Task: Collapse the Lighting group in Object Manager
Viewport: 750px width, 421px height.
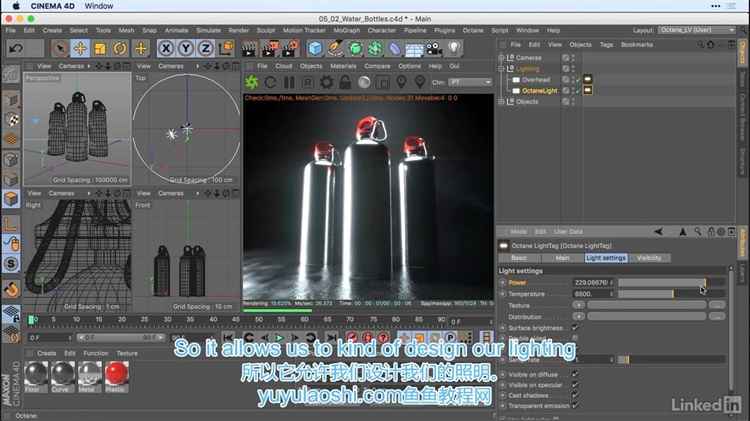Action: (x=501, y=68)
